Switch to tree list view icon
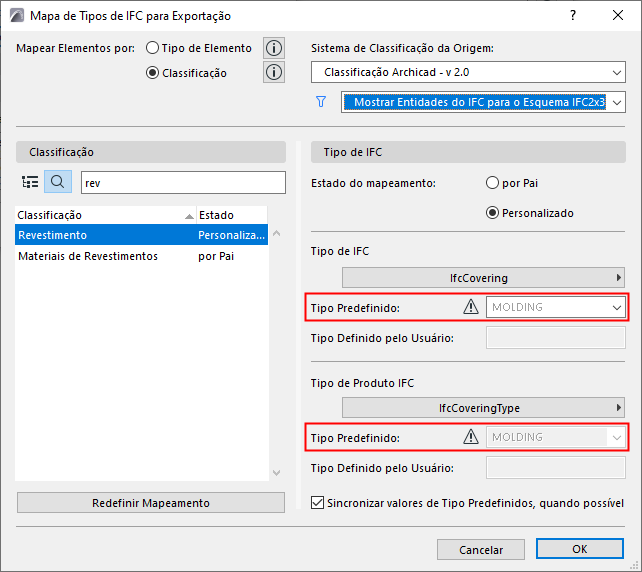Screen dimensions: 642x572 tap(30, 182)
